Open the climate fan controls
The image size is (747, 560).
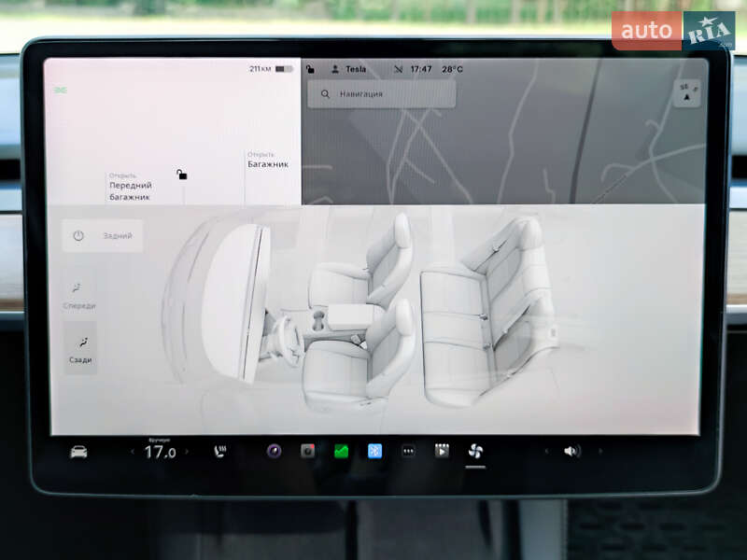coord(476,453)
